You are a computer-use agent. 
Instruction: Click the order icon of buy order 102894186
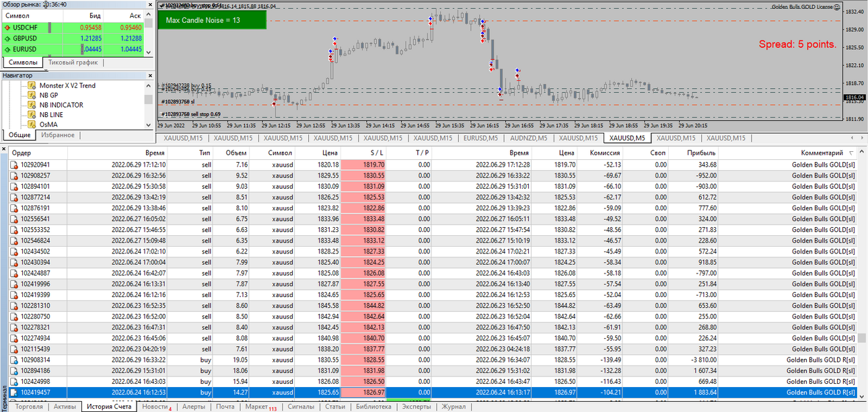(13, 371)
